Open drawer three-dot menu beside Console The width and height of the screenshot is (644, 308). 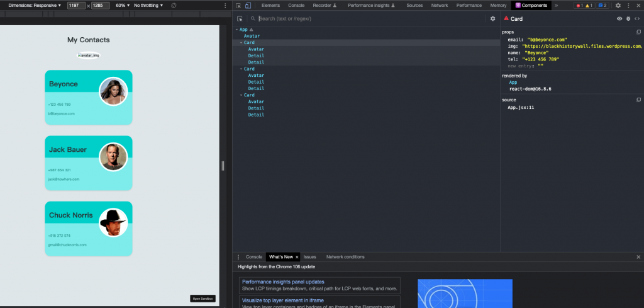[238, 257]
